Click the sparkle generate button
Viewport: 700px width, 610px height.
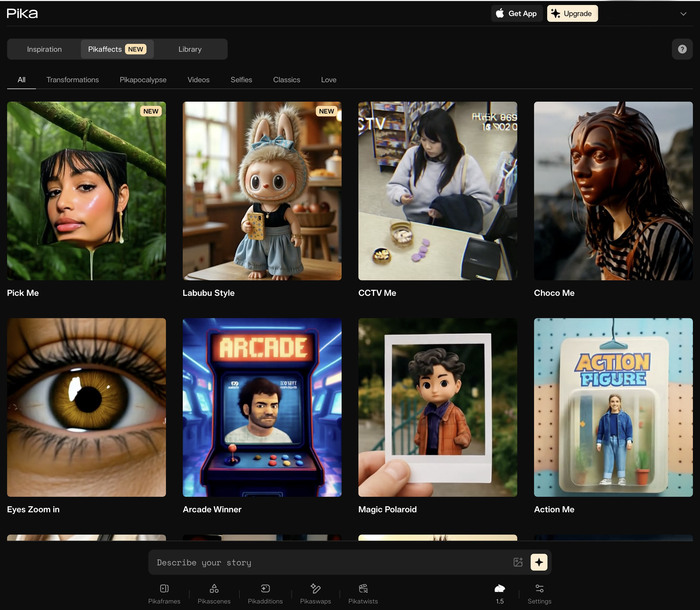click(x=539, y=562)
